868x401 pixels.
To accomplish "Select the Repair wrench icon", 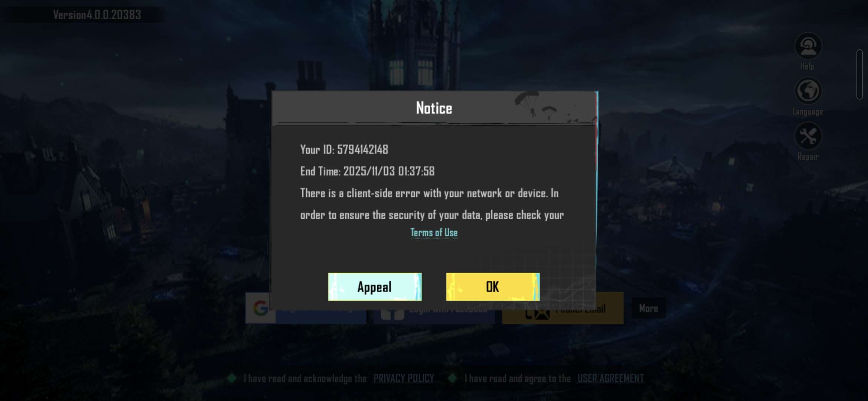I will pos(808,136).
